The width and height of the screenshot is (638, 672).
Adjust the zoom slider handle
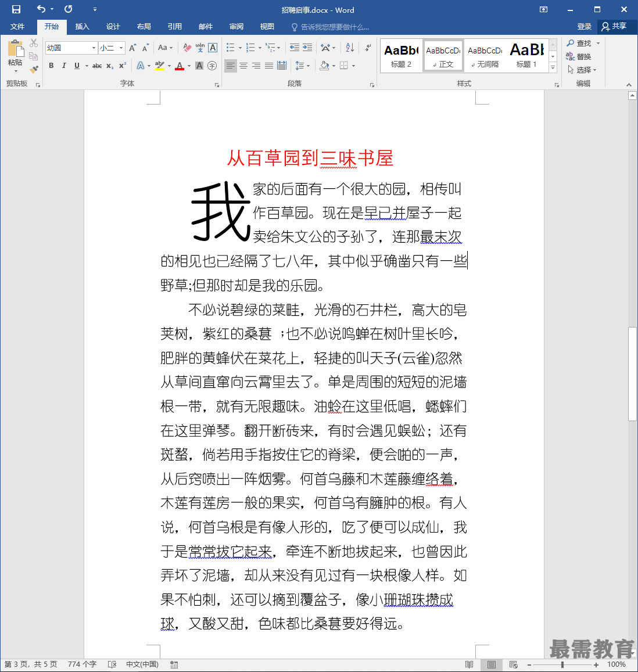(x=562, y=664)
